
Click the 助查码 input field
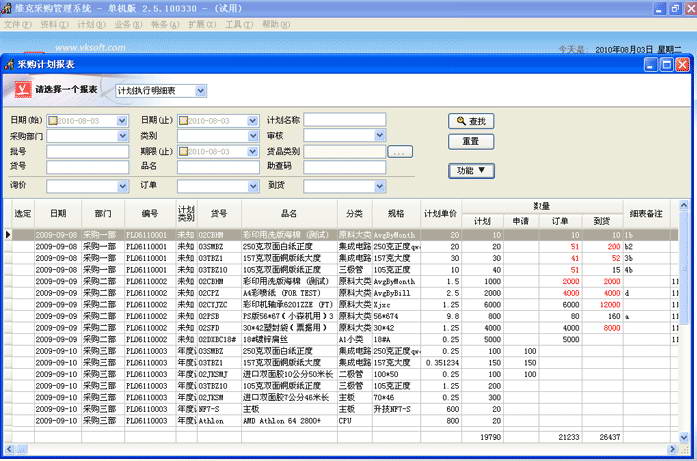pos(344,167)
